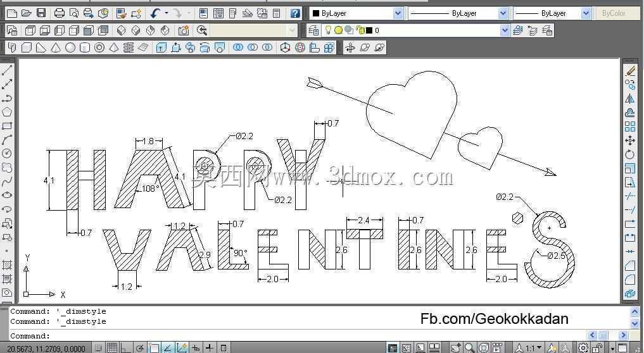Toggle the layer 0 lock icon
This screenshot has height=353, width=644.
(x=360, y=30)
